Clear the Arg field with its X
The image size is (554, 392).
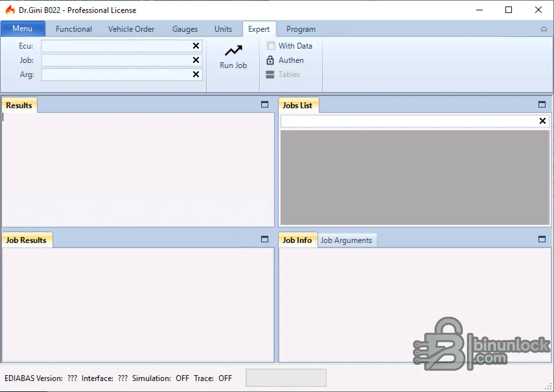196,74
